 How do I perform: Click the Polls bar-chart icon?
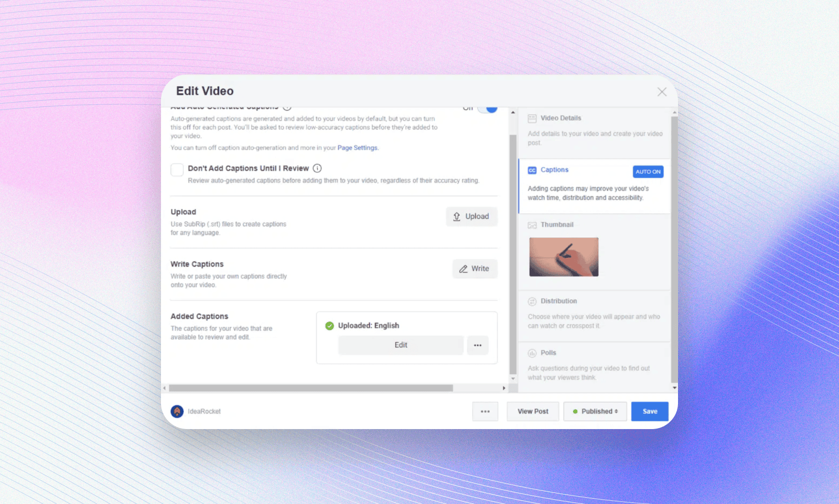tap(532, 353)
